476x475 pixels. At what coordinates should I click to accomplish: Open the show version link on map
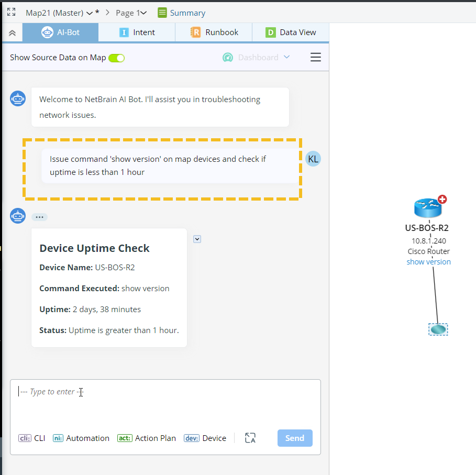click(x=429, y=262)
